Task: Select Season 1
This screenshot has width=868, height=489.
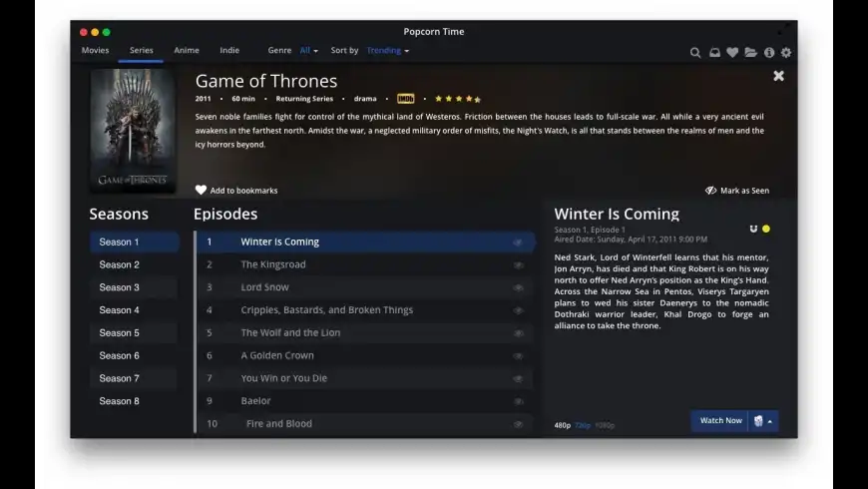Action: coord(135,243)
